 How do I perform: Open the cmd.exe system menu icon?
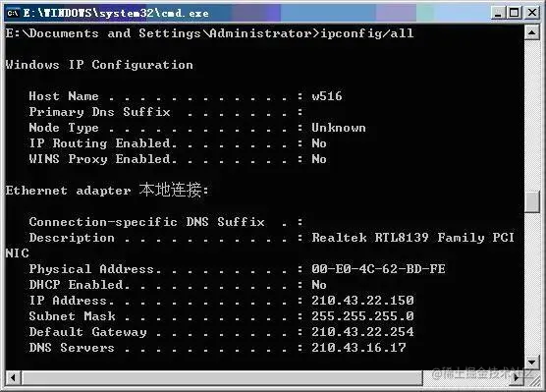13,13
